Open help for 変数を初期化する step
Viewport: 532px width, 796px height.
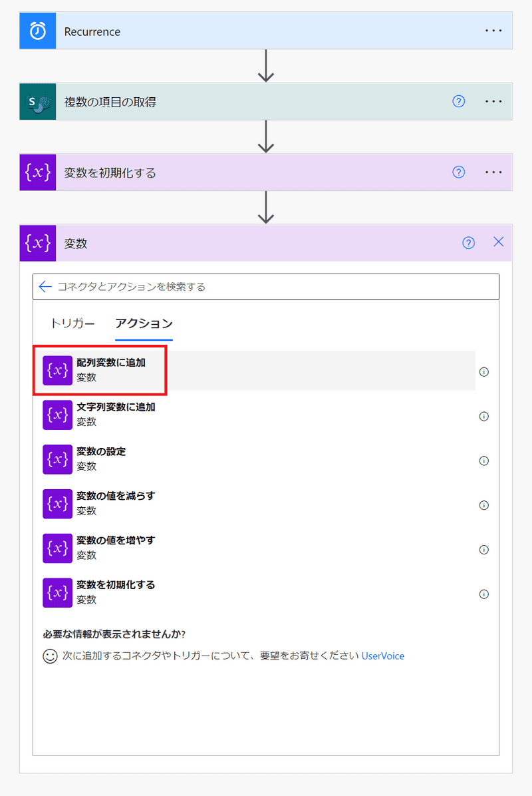[458, 172]
